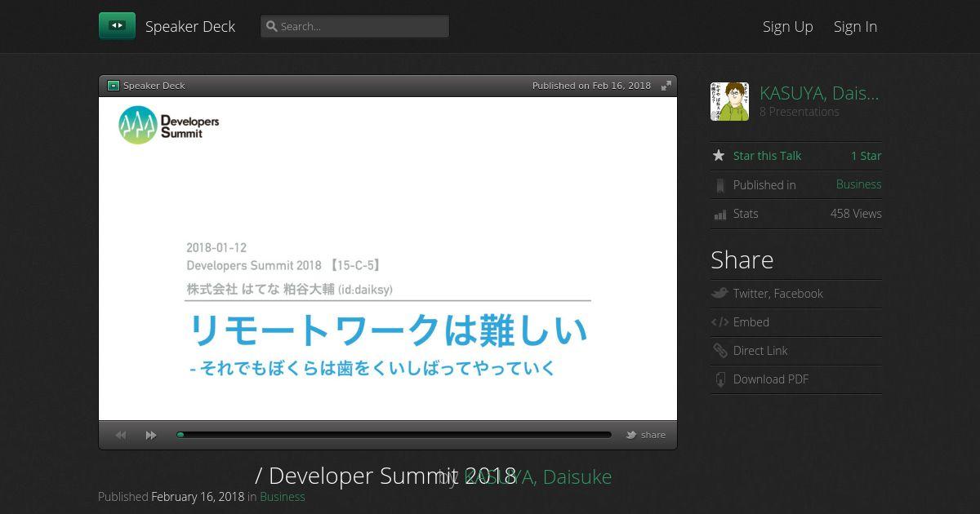Click the Business link below talk title

282,497
